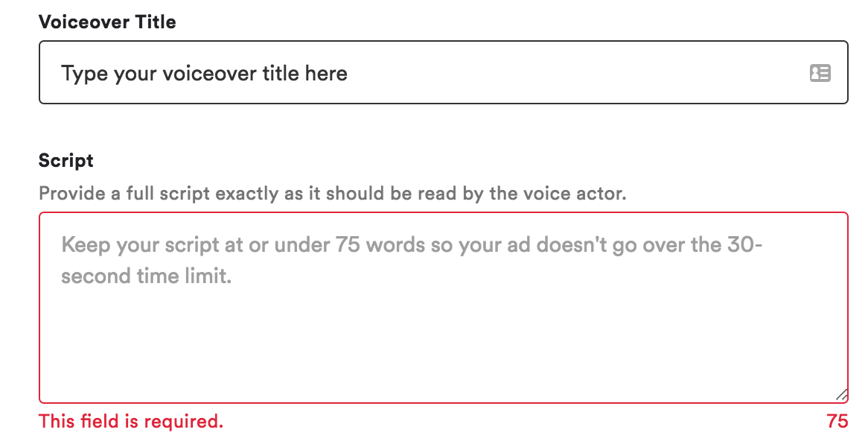Click the corner grip of the script field

click(x=840, y=394)
